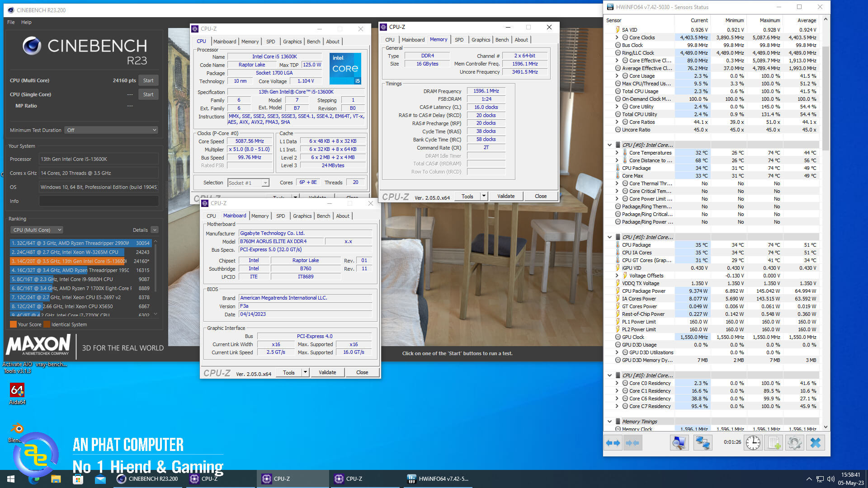The width and height of the screenshot is (868, 488).
Task: Click the Identical System legend swatch
Action: coord(47,324)
